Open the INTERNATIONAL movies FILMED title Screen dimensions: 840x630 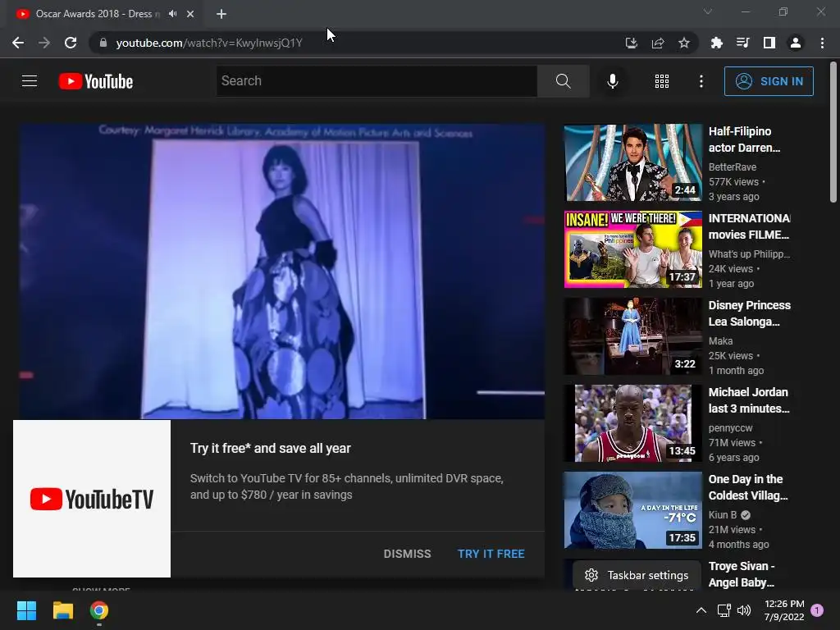coord(749,226)
